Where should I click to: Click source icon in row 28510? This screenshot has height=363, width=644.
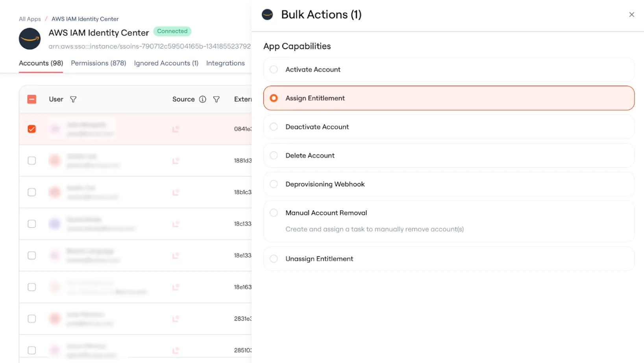coord(176,350)
